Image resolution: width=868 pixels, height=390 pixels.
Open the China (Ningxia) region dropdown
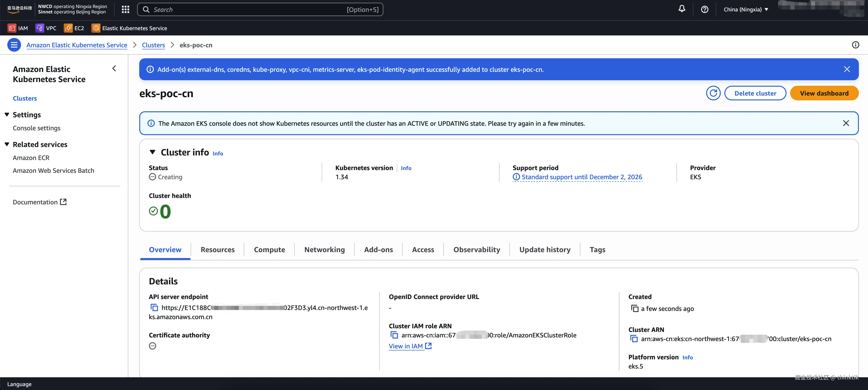(746, 9)
